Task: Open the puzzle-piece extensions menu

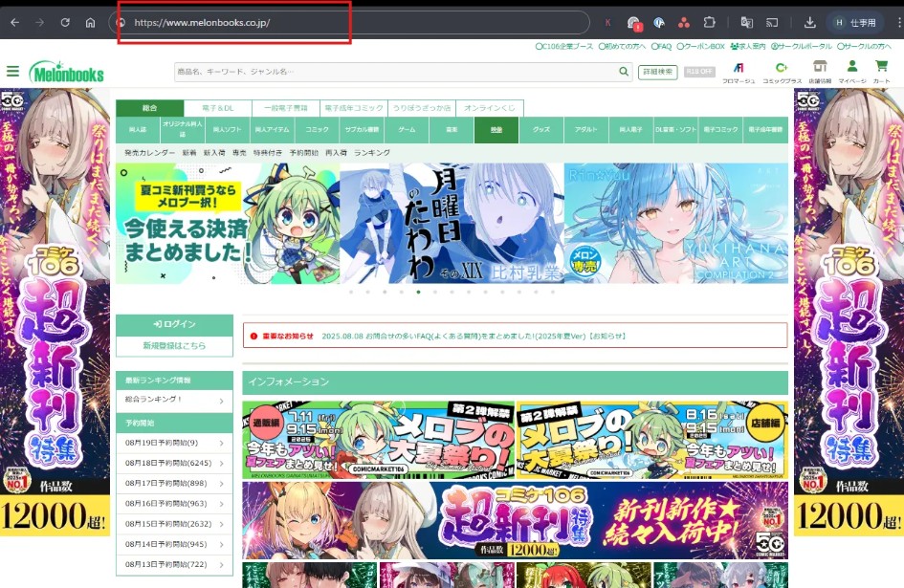Action: pyautogui.click(x=709, y=23)
